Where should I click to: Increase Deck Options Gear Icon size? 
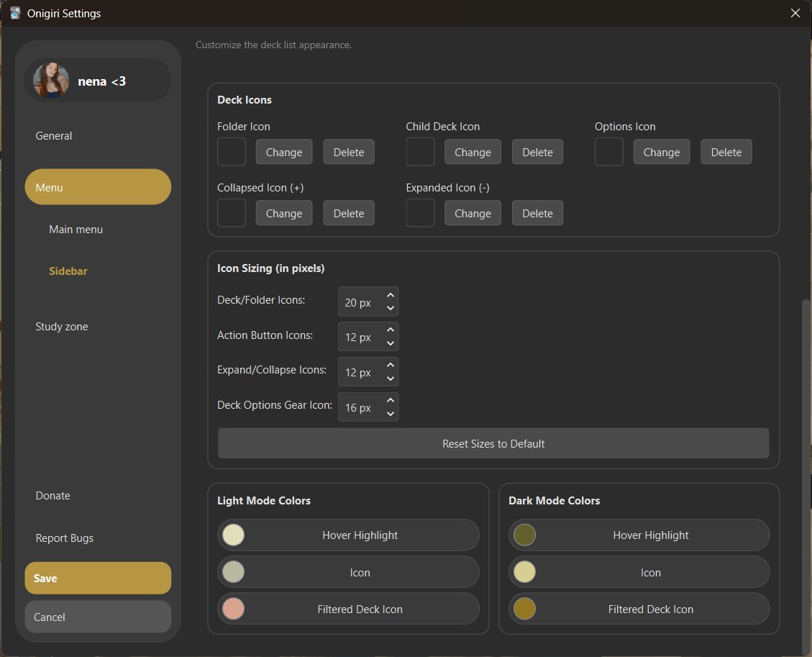coord(391,400)
